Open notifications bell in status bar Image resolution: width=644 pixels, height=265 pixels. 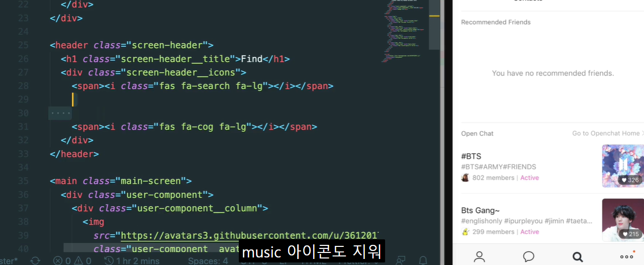[x=423, y=260]
